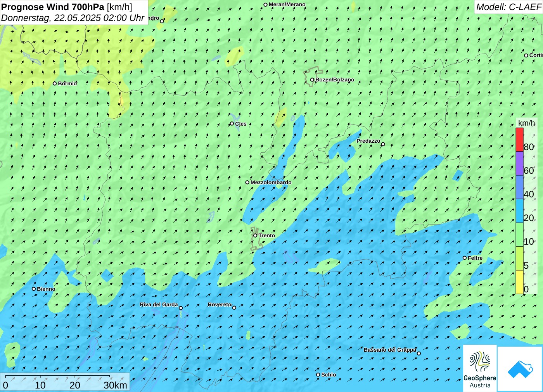Click the Mezzolombardo city marker
Screen dimensions: 543x392
[x=247, y=182]
